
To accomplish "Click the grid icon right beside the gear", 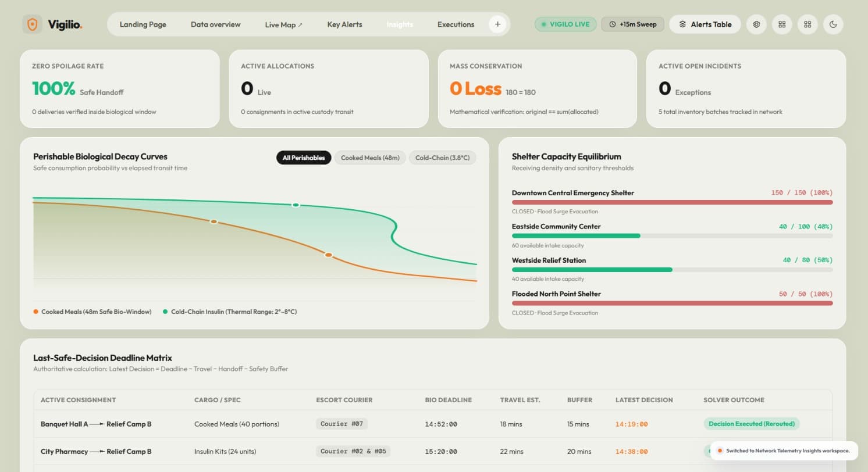I will (782, 24).
